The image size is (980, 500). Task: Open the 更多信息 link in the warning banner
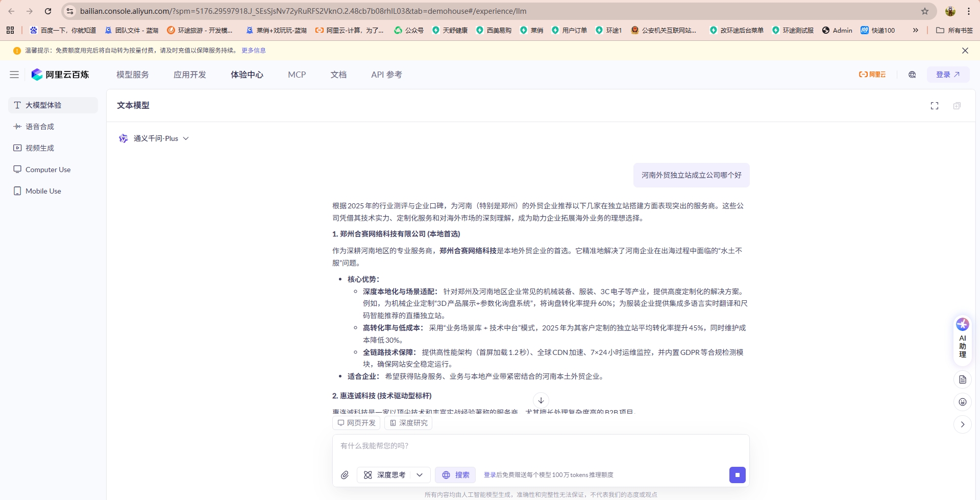click(x=254, y=50)
